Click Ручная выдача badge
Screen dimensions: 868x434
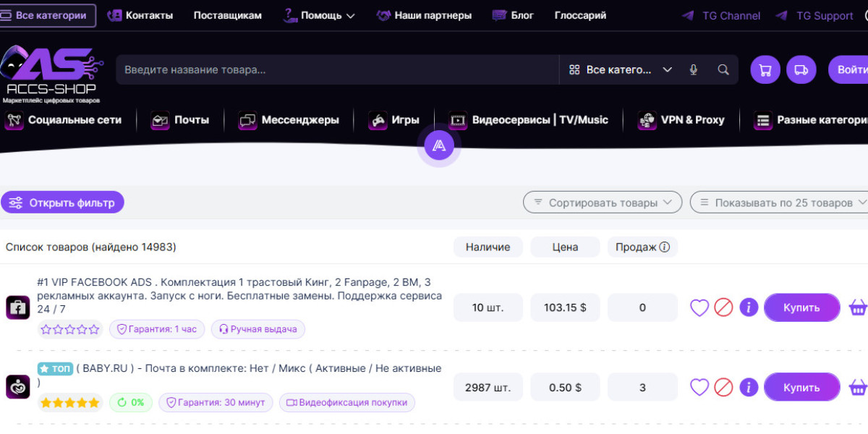258,329
